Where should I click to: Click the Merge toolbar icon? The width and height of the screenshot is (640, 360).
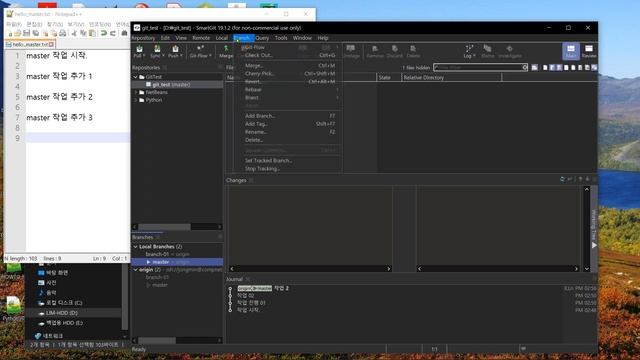(226, 49)
